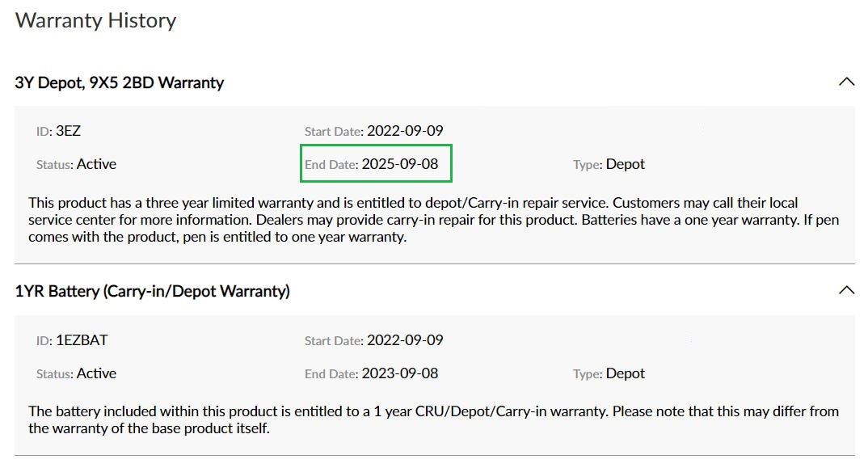The width and height of the screenshot is (868, 472).
Task: Click Type: Depot in the battery warranty
Action: 609,373
